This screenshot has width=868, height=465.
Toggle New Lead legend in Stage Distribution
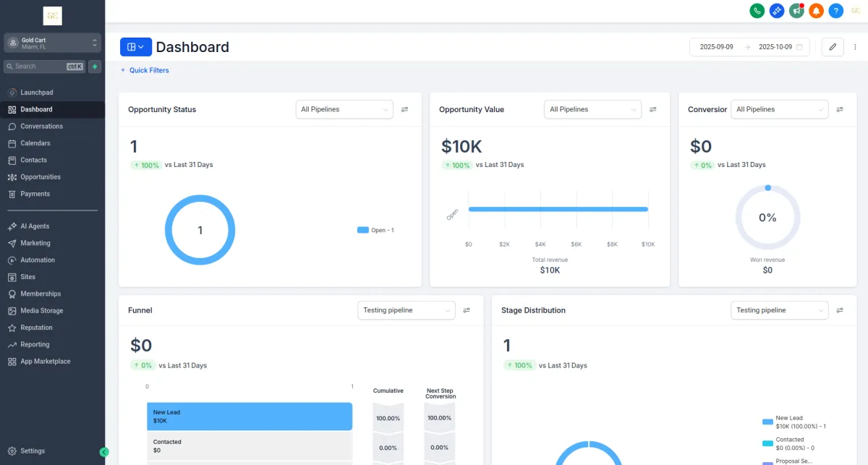click(x=793, y=422)
